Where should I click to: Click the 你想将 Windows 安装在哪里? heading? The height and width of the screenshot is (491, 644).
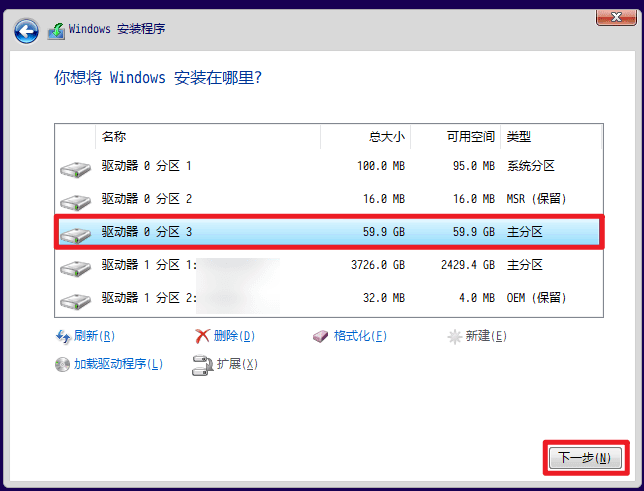[158, 78]
